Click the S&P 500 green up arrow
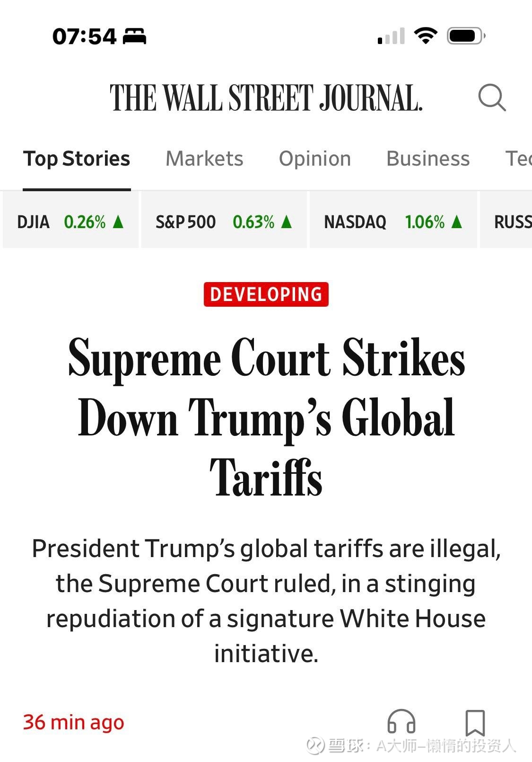The width and height of the screenshot is (532, 762). pos(286,222)
